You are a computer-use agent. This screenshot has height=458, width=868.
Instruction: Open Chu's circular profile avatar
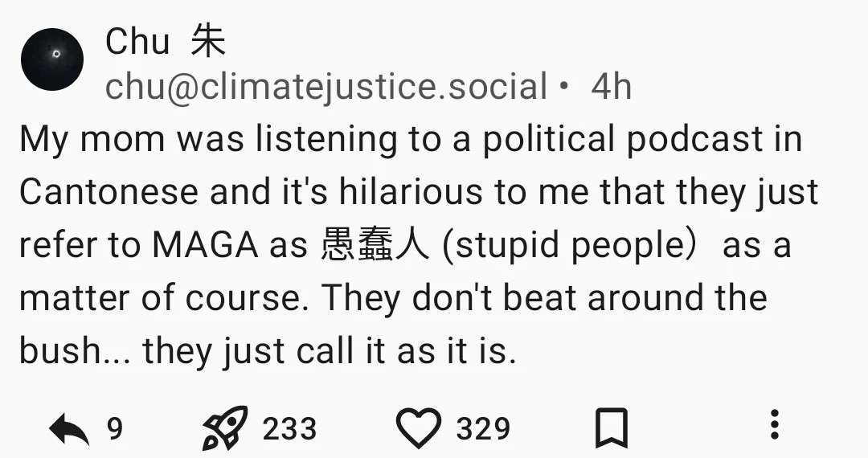click(52, 59)
